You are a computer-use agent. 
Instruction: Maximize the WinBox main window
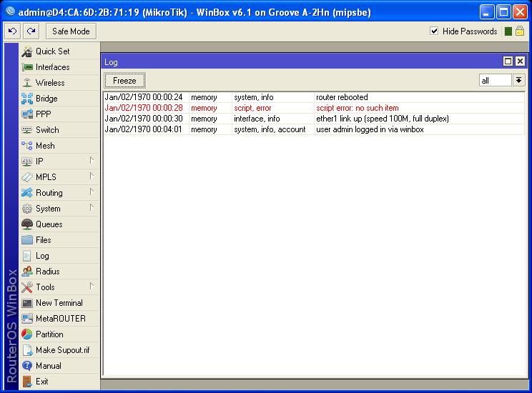(x=503, y=12)
